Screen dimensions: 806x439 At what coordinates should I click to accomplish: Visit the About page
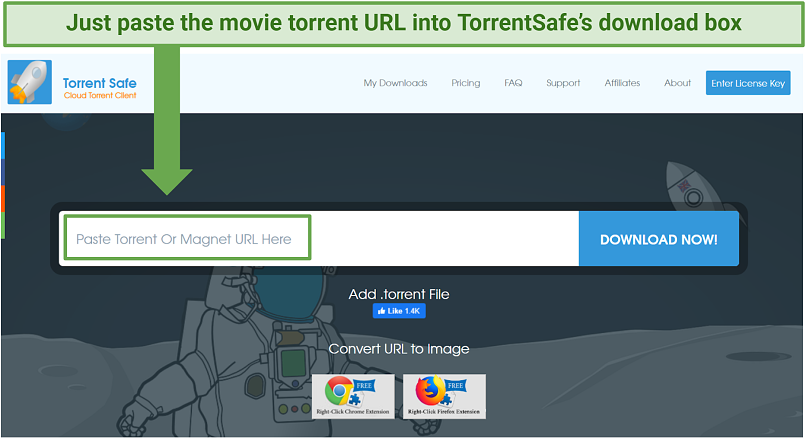(x=677, y=83)
